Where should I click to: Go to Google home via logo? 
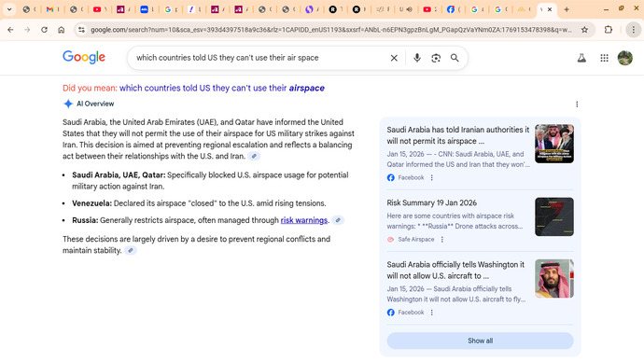coord(84,58)
